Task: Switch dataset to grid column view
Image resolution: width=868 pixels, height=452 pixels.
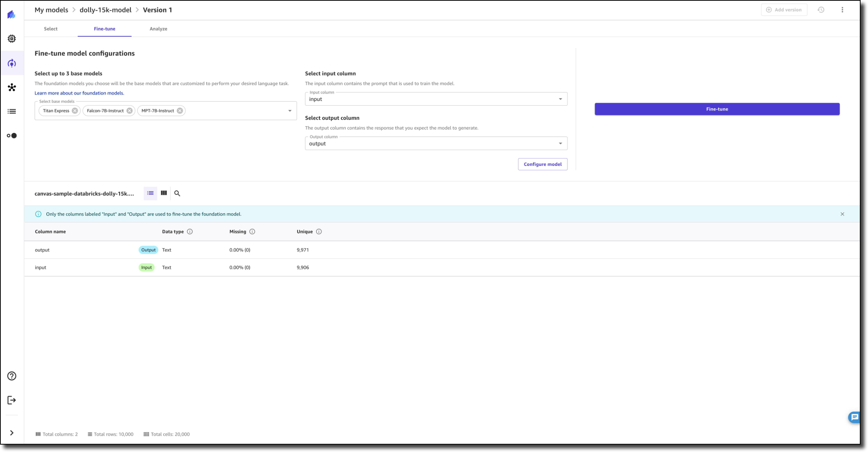Action: (x=164, y=193)
